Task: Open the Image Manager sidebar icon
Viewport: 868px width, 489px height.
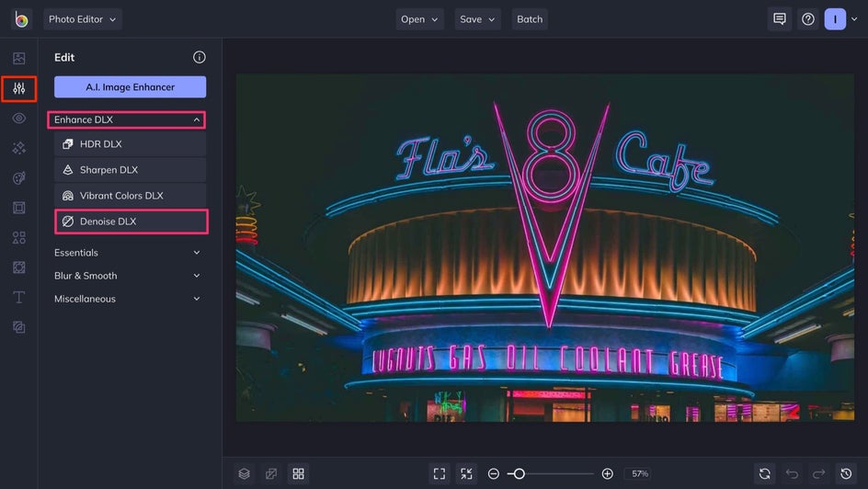Action: pos(18,58)
